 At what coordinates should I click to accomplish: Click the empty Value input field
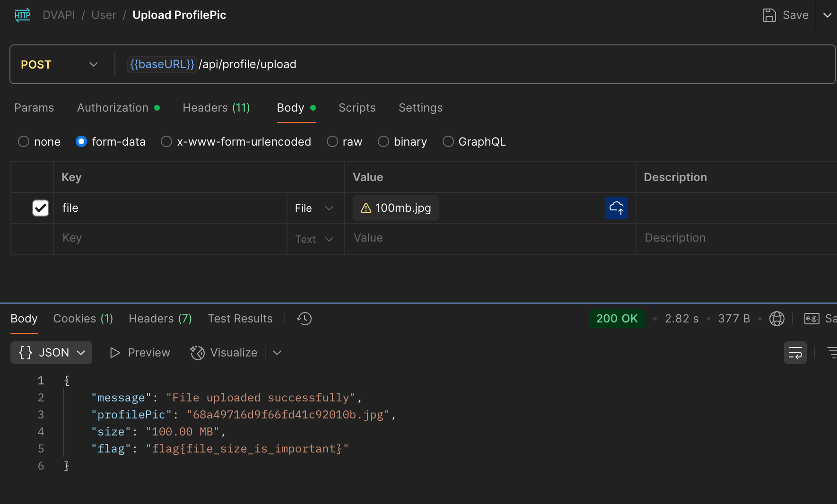click(x=490, y=238)
